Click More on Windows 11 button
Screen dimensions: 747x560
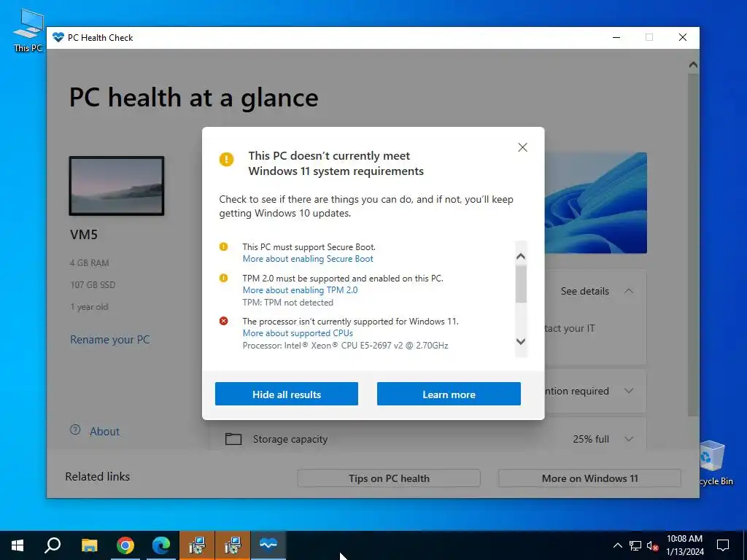coord(589,478)
